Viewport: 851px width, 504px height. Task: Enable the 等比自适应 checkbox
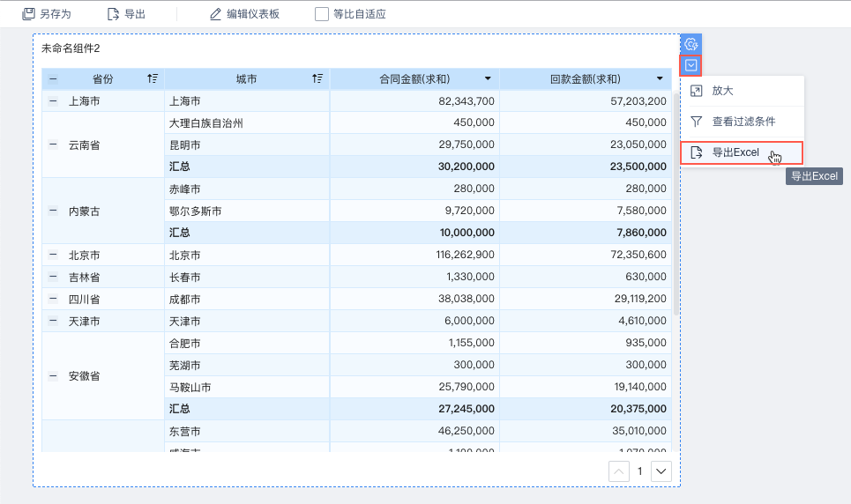click(322, 14)
